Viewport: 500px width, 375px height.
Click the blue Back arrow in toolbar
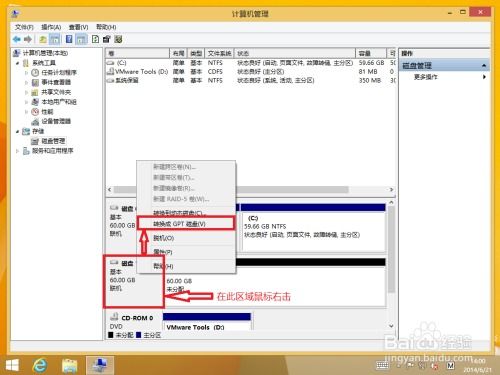[17, 39]
